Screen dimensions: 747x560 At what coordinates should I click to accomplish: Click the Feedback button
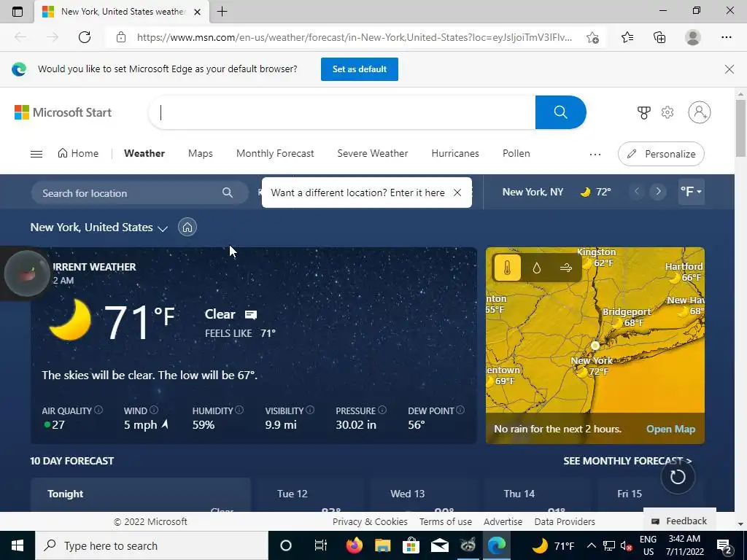680,521
